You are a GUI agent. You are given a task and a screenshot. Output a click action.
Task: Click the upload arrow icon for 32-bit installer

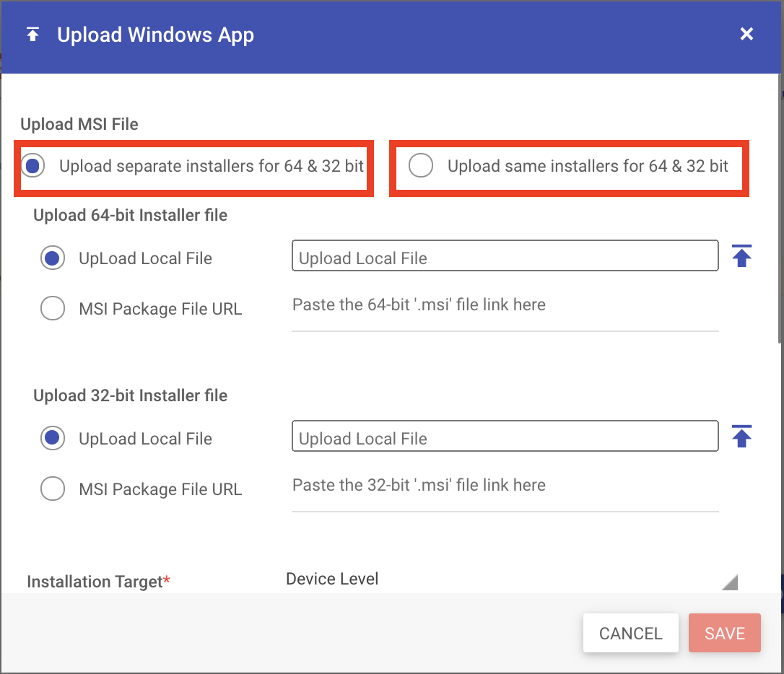[x=742, y=436]
